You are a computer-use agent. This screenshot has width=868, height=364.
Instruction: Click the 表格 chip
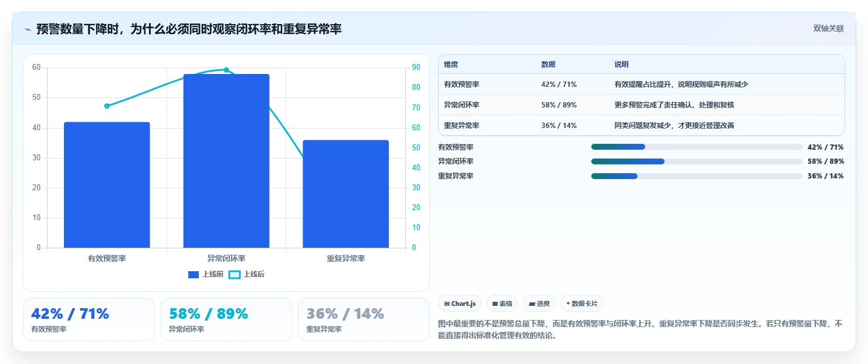(x=502, y=304)
